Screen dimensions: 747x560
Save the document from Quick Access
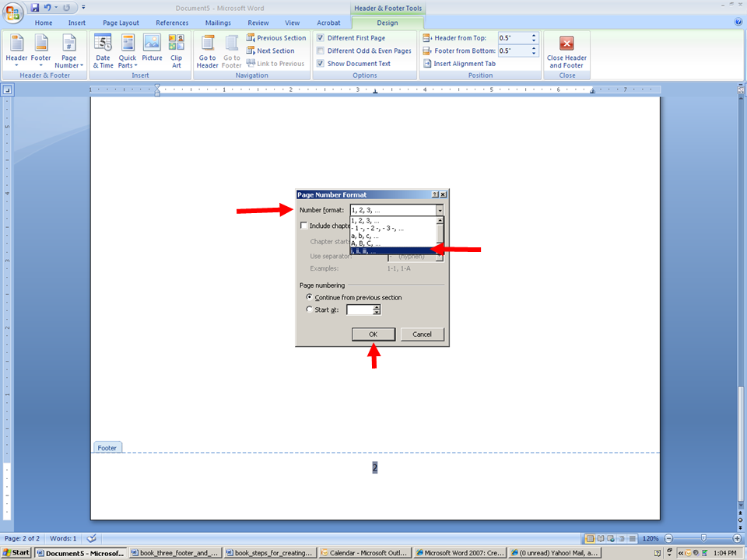pyautogui.click(x=35, y=8)
